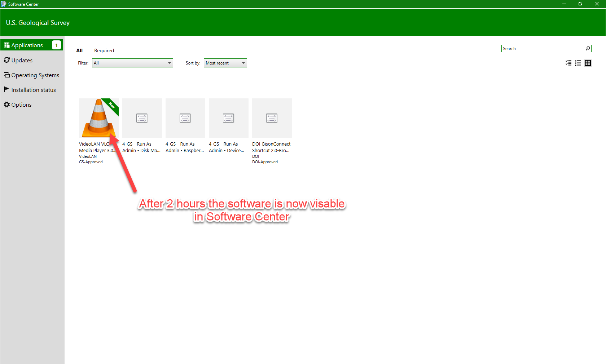Switch to tile view icon
The height and width of the screenshot is (364, 606).
(x=588, y=63)
